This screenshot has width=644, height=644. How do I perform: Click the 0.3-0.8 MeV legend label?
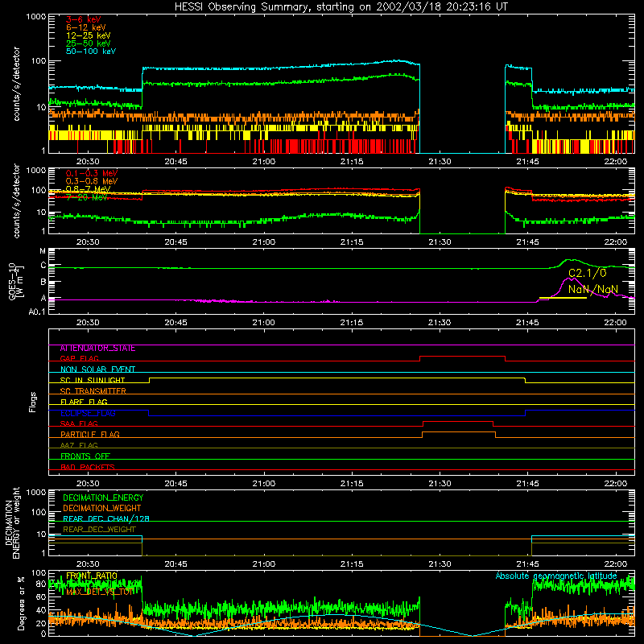pos(92,181)
